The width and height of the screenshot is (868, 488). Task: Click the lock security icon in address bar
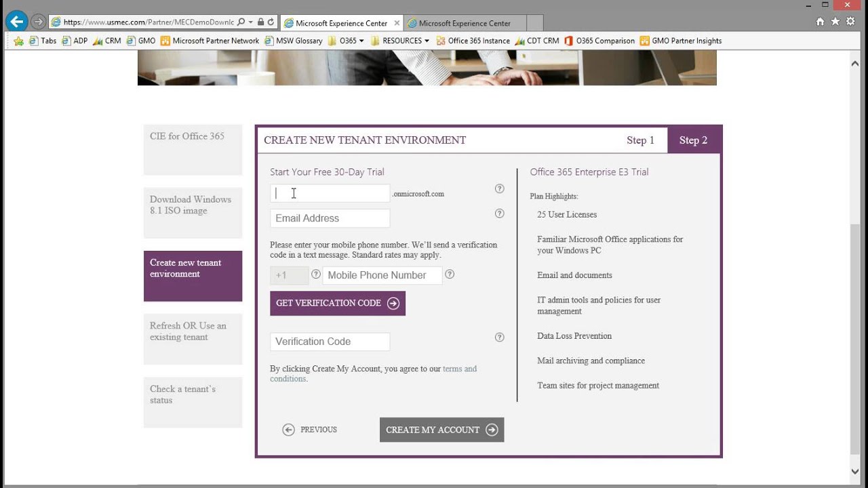pos(261,22)
